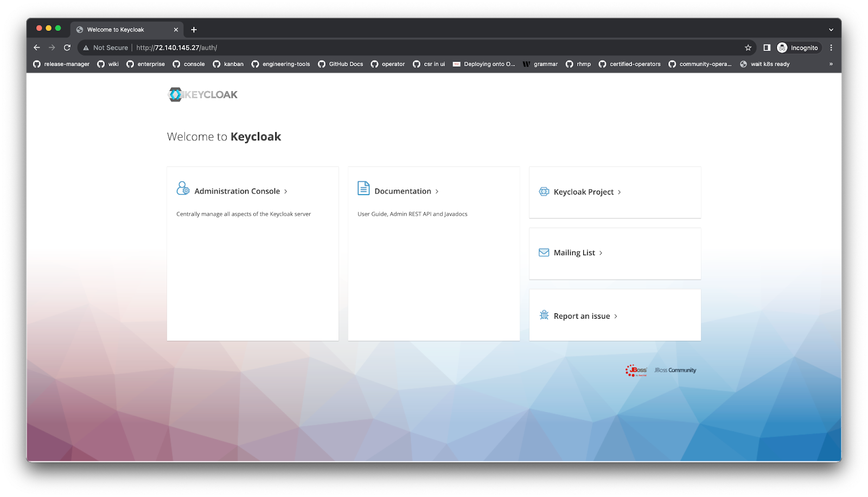Close the Welcome to Keycloak tab
Screen dimensions: 868x497
coord(176,30)
